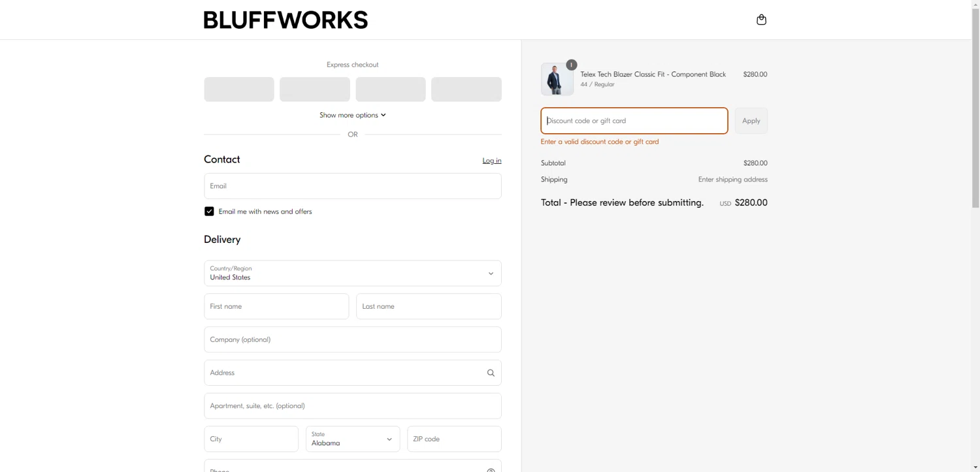Open the shopping bag cart icon
The width and height of the screenshot is (980, 472).
(761, 20)
